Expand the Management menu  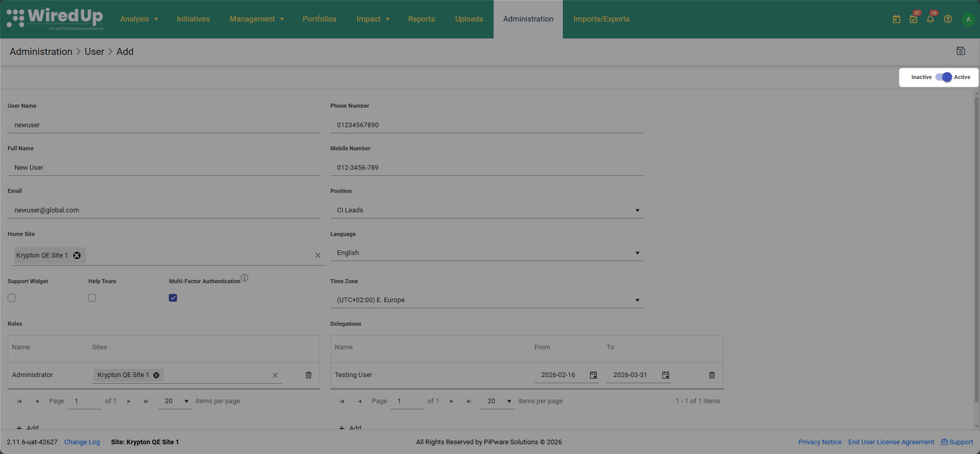point(257,19)
